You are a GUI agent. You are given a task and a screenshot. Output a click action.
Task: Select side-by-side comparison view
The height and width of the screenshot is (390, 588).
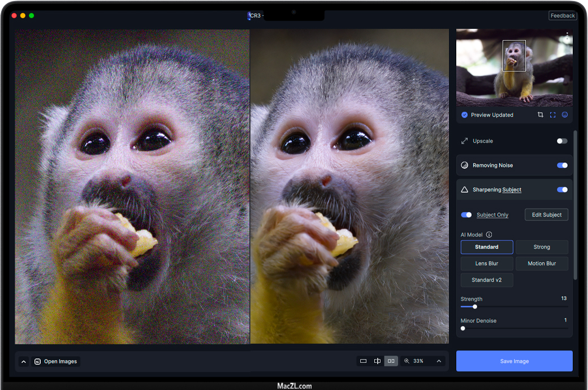pyautogui.click(x=391, y=361)
